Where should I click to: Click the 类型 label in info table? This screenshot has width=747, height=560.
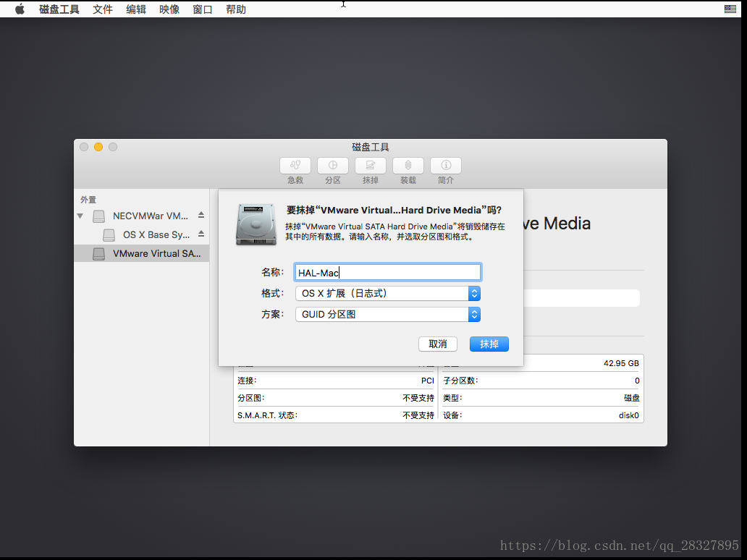coord(452,398)
